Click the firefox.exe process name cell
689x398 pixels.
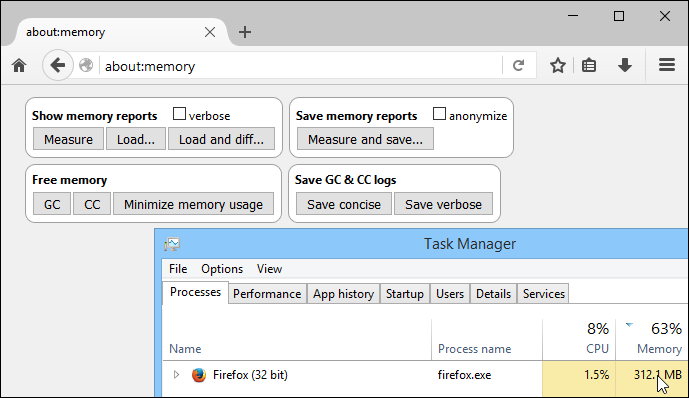click(464, 375)
